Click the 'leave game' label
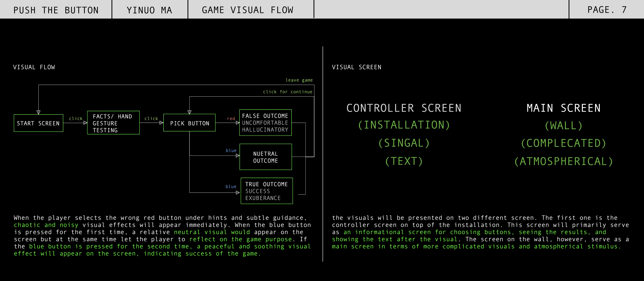The image size is (644, 281). [299, 80]
